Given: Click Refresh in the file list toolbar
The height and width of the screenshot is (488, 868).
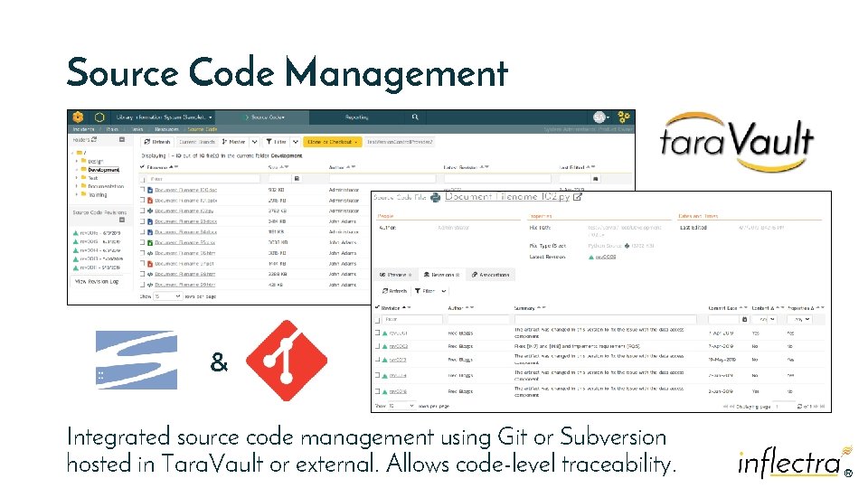Looking at the screenshot, I should point(157,142).
